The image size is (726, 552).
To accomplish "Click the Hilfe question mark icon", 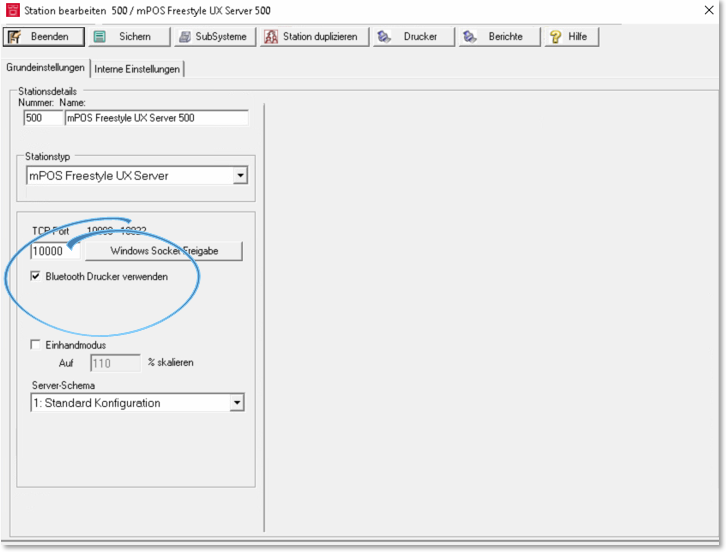I will (556, 37).
